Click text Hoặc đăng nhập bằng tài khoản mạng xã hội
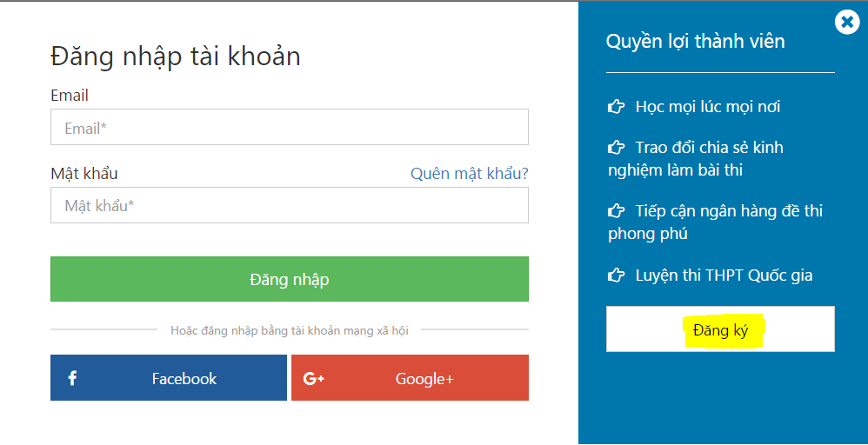868x445 pixels. point(290,330)
